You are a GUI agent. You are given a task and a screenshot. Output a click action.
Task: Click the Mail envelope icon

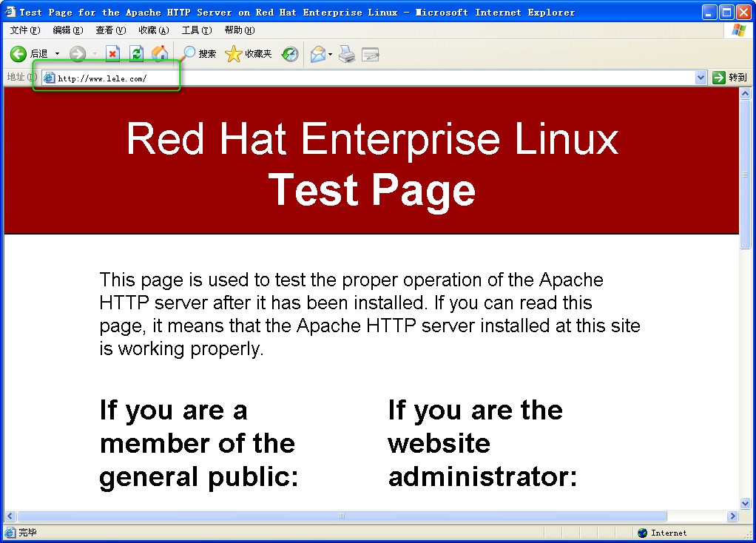(318, 54)
